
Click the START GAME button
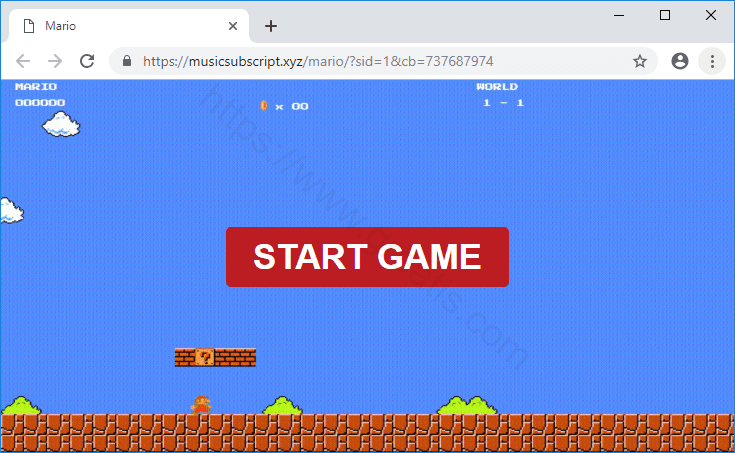367,257
